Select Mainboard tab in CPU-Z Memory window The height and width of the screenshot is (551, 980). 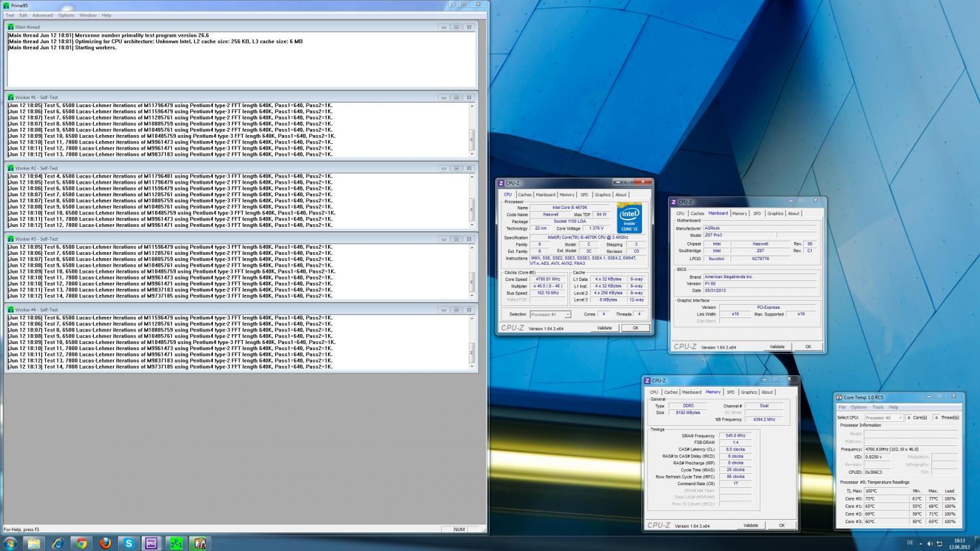691,392
